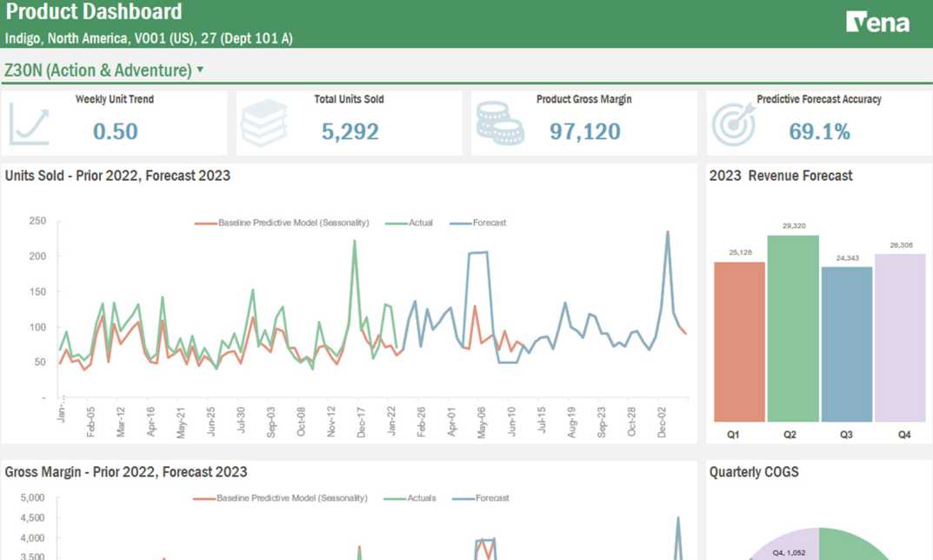Select the blue Q3 revenue bar
The height and width of the screenshot is (560, 933).
[x=846, y=343]
